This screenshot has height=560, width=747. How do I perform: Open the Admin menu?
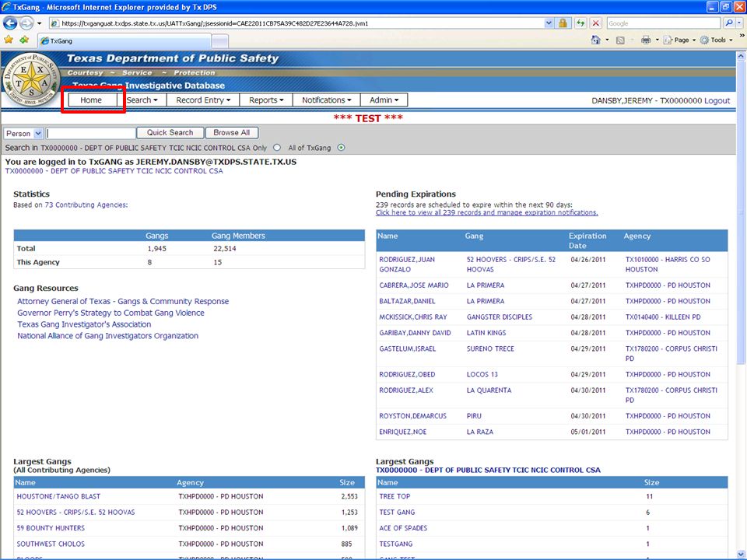pos(384,100)
